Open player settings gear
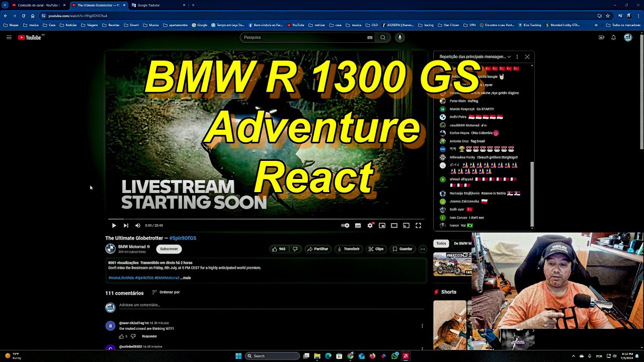The width and height of the screenshot is (644, 362). point(370,225)
